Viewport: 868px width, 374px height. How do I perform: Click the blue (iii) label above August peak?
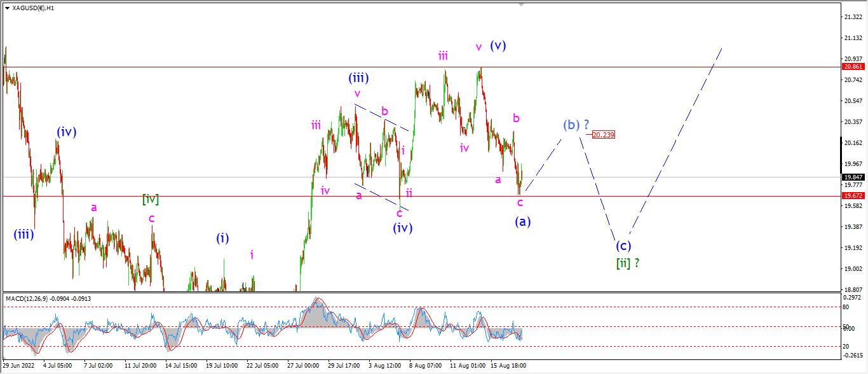coord(358,78)
